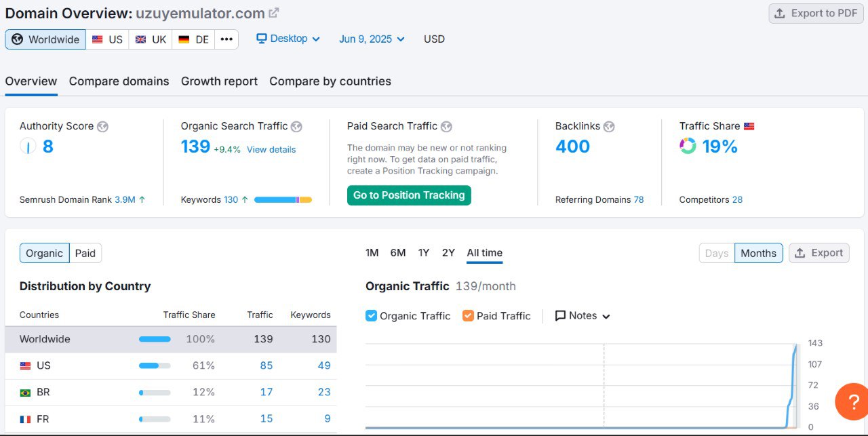The image size is (868, 436).
Task: Click the BR row traffic share bar
Action: (x=155, y=392)
